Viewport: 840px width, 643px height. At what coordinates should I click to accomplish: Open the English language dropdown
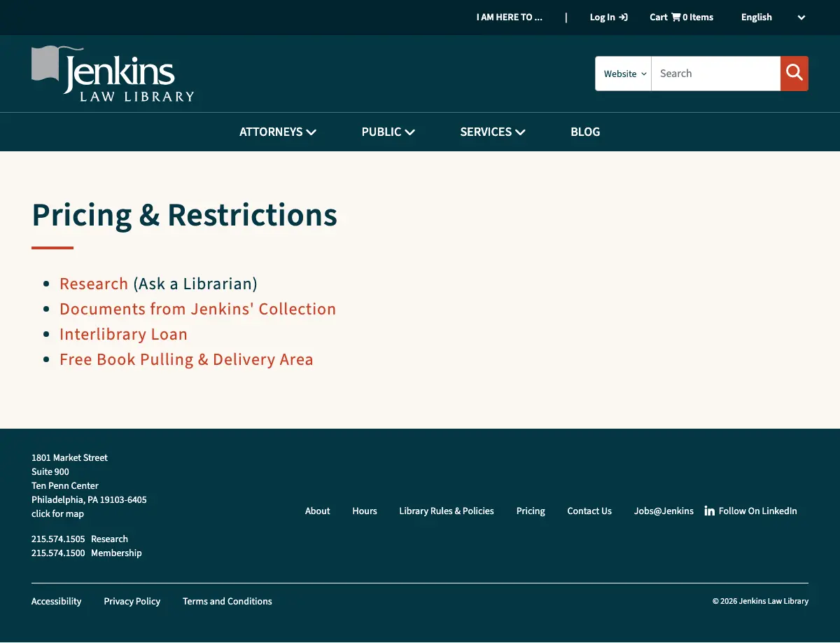pyautogui.click(x=773, y=18)
